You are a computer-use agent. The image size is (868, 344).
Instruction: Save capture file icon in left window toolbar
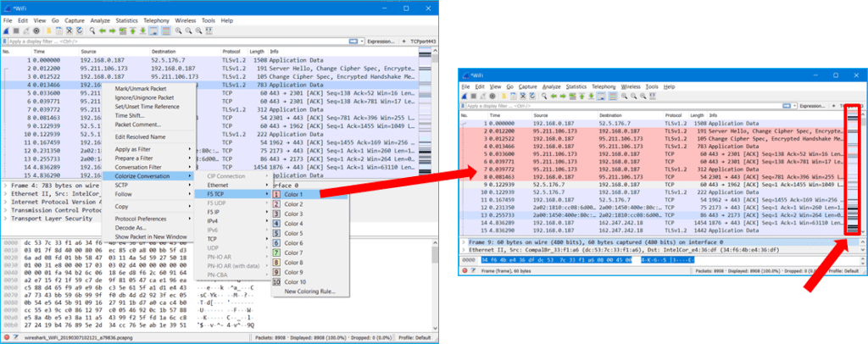pyautogui.click(x=59, y=31)
